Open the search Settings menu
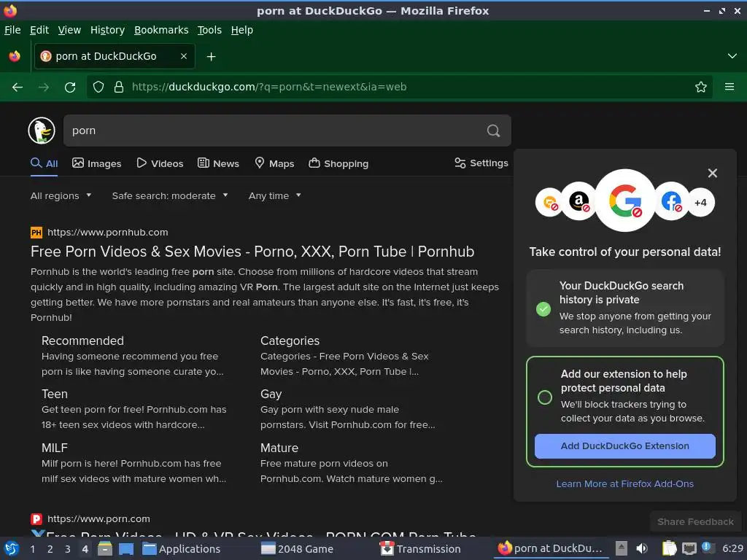 point(481,163)
